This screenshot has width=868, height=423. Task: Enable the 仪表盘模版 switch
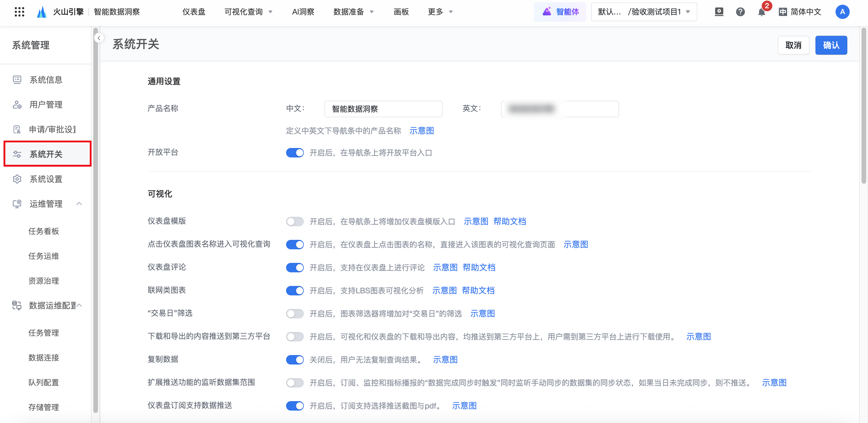(295, 222)
